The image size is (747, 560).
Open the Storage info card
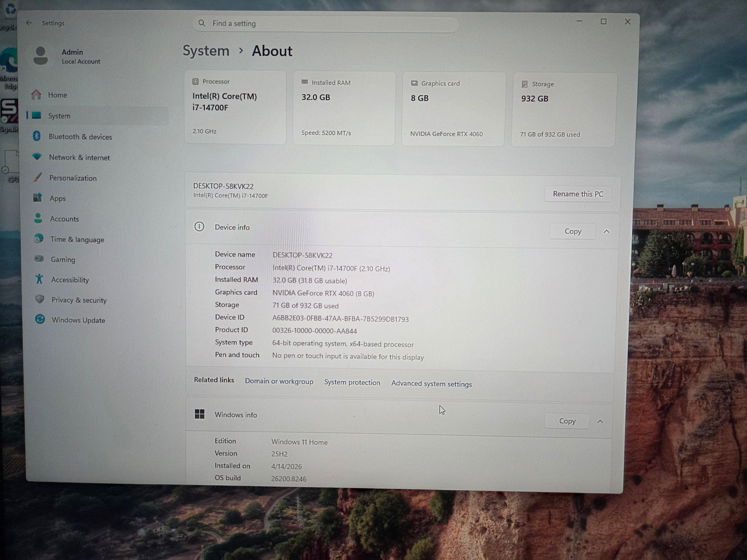click(x=564, y=110)
